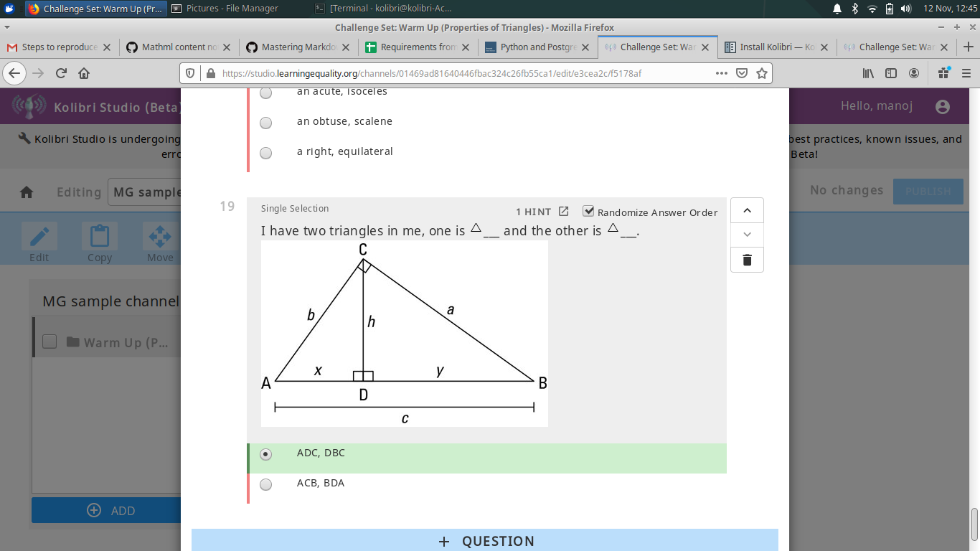
Task: Select the 'ACB, BDA' answer option
Action: (x=265, y=484)
